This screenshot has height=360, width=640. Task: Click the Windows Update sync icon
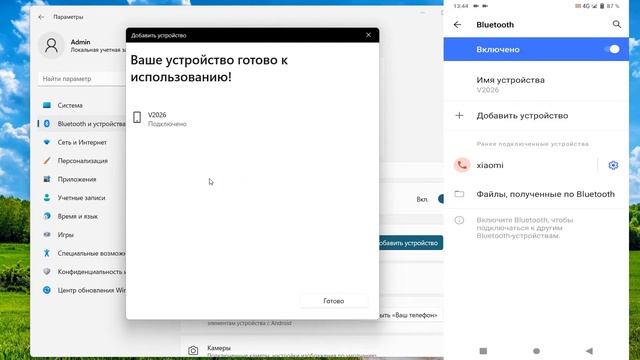[x=47, y=290]
